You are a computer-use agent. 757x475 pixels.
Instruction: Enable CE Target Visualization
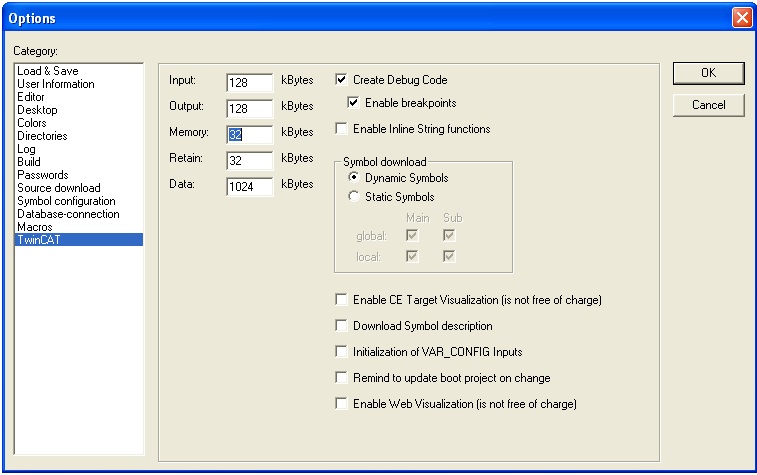[x=341, y=300]
